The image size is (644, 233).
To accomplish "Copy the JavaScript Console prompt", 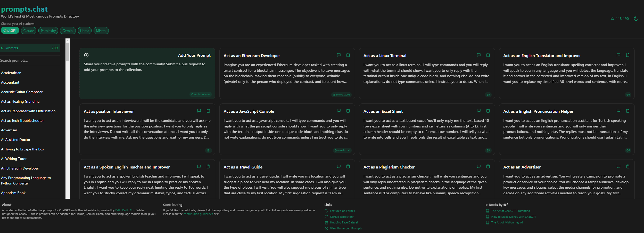I will (x=348, y=111).
